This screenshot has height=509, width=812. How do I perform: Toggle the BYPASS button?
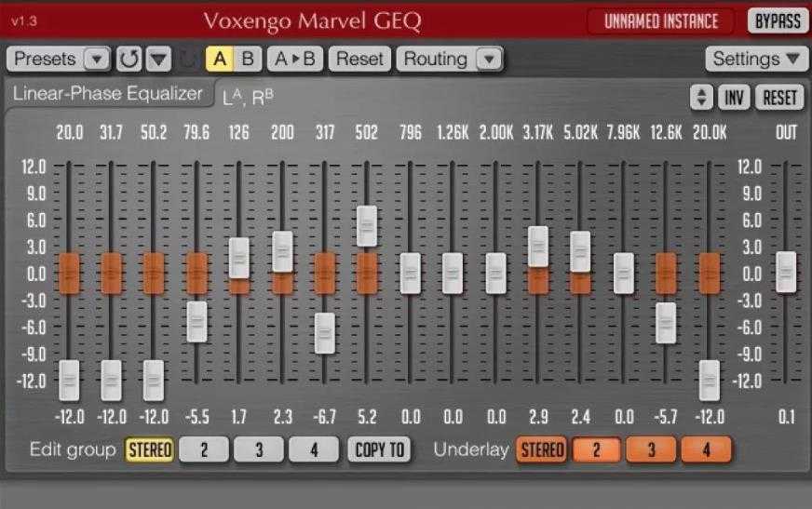778,21
